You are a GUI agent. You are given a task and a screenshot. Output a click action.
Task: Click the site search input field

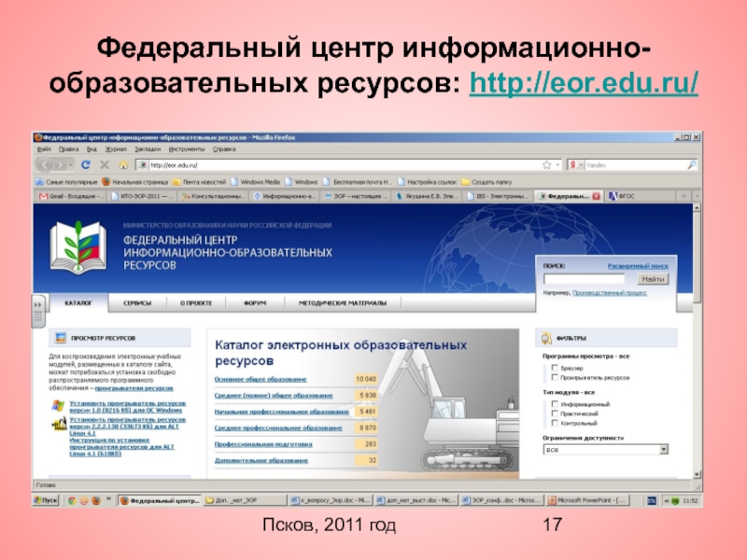(584, 279)
